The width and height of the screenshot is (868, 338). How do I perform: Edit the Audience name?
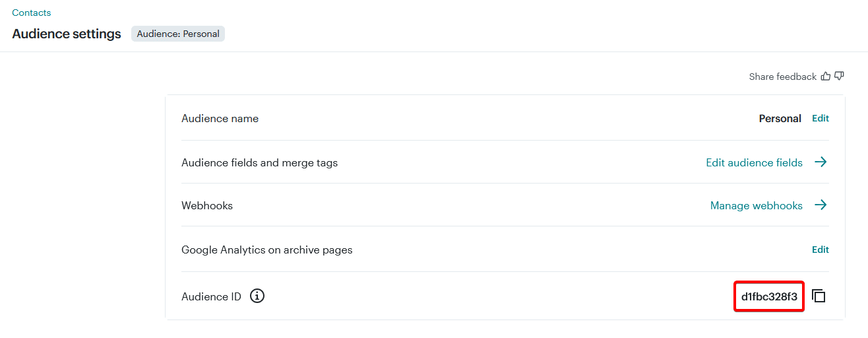820,119
